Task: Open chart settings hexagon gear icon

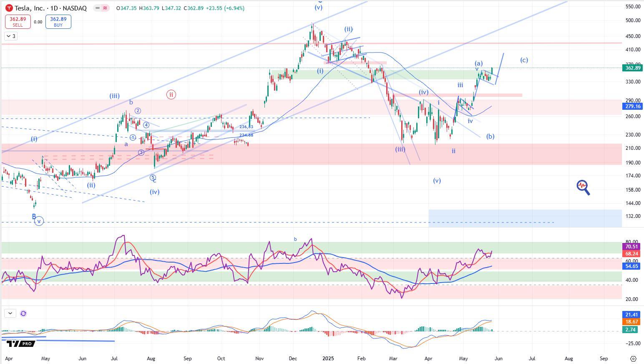Action: pos(633,359)
